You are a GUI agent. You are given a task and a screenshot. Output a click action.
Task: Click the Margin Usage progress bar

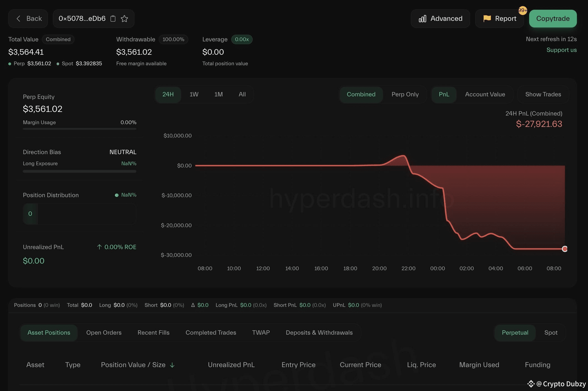coord(79,129)
